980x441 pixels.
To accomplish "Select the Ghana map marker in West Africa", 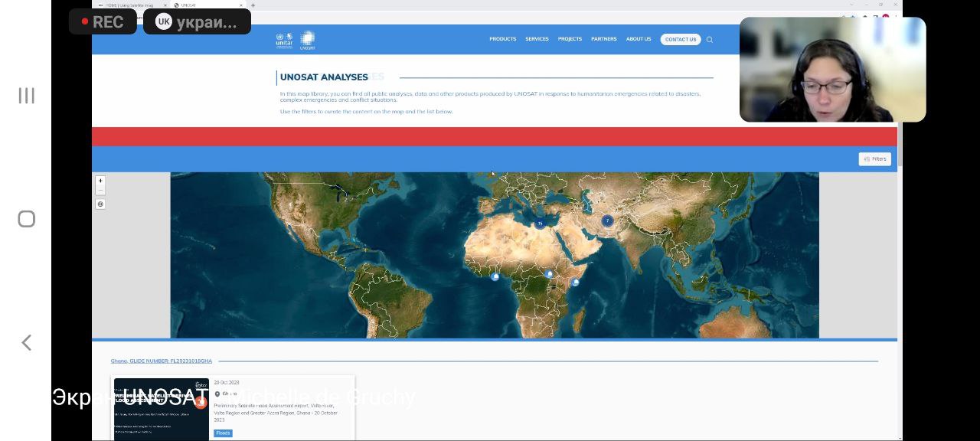I will (x=495, y=276).
